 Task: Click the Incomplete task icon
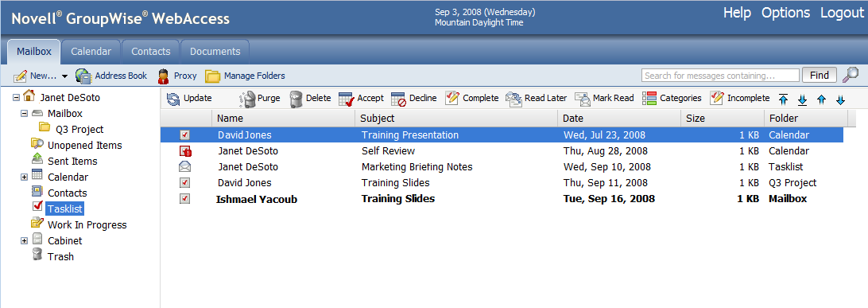[x=717, y=98]
